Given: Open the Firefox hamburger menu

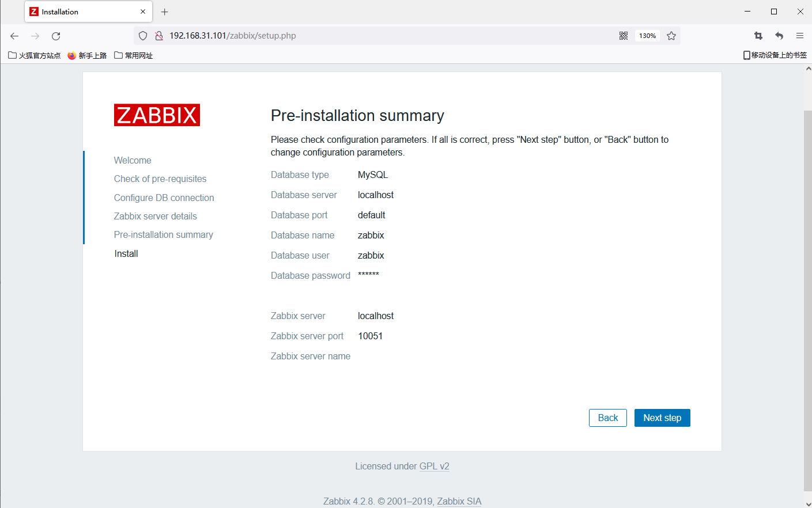Looking at the screenshot, I should [x=800, y=35].
